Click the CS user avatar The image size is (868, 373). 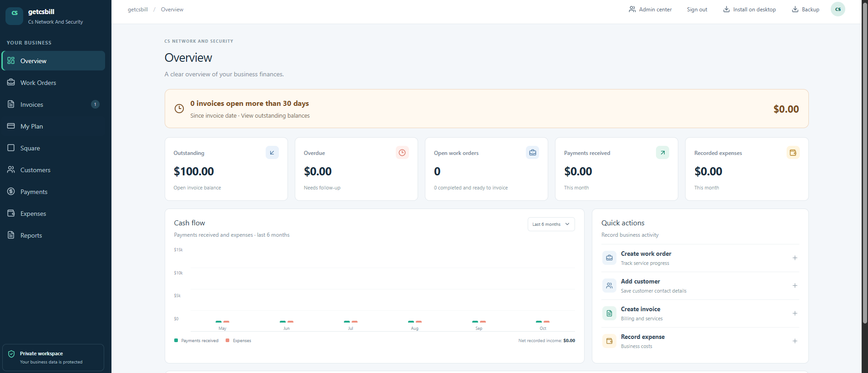pyautogui.click(x=838, y=9)
